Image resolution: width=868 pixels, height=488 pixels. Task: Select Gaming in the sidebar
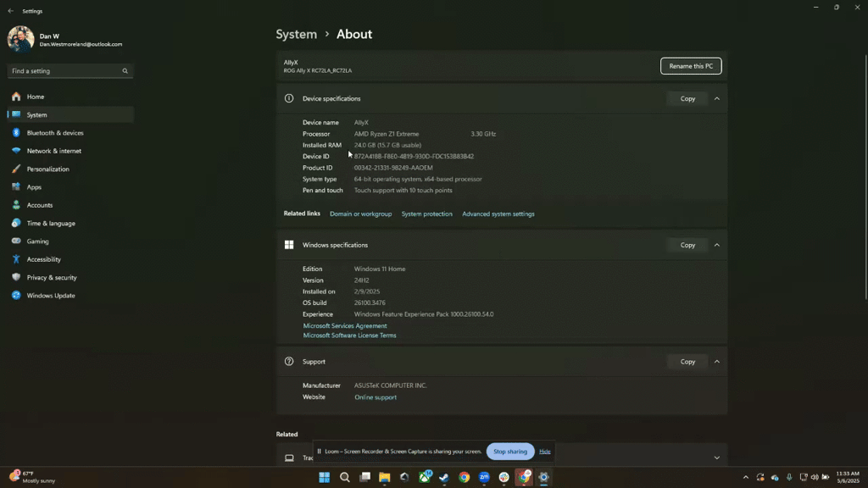[x=37, y=241]
